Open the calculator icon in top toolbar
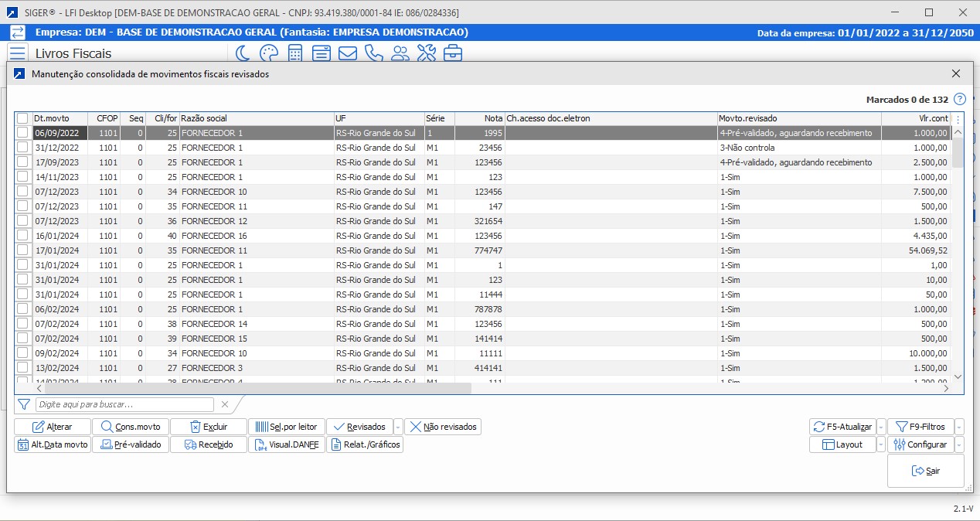Viewport: 980px width, 521px height. click(294, 53)
